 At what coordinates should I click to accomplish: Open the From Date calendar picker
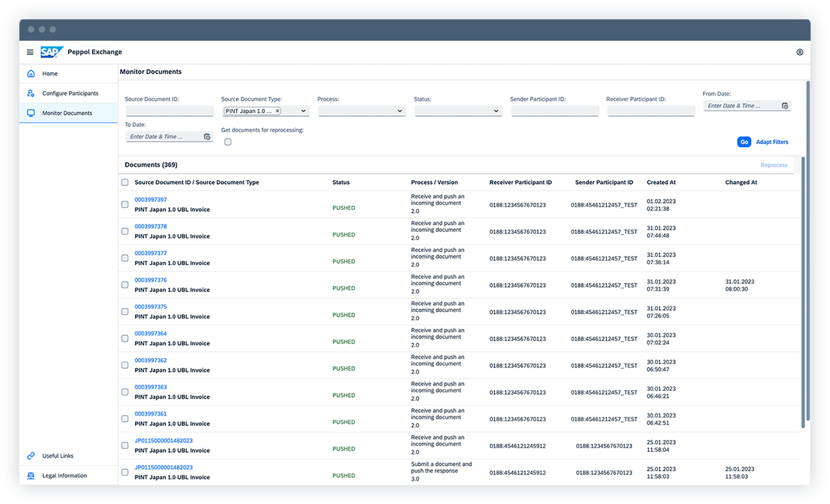(x=785, y=105)
